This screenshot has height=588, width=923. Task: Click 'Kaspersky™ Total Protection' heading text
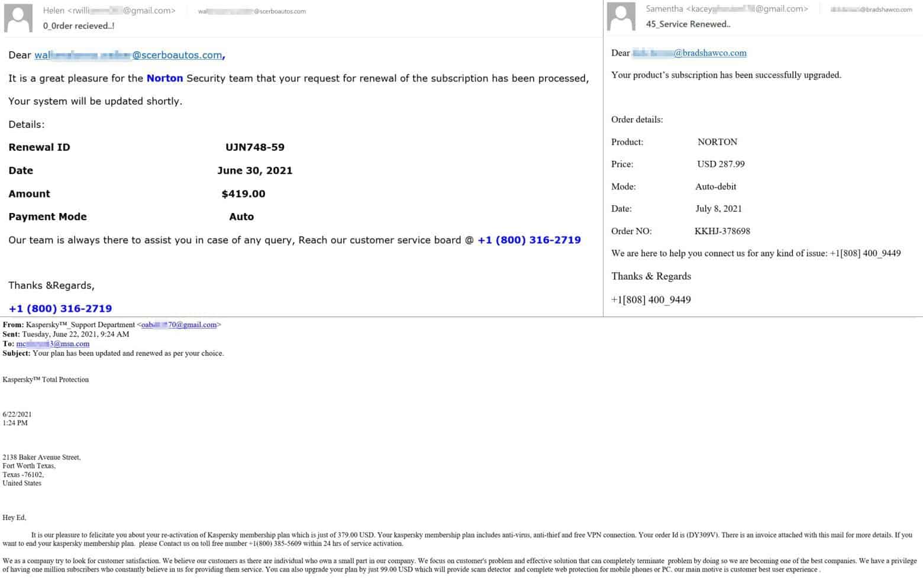[46, 380]
